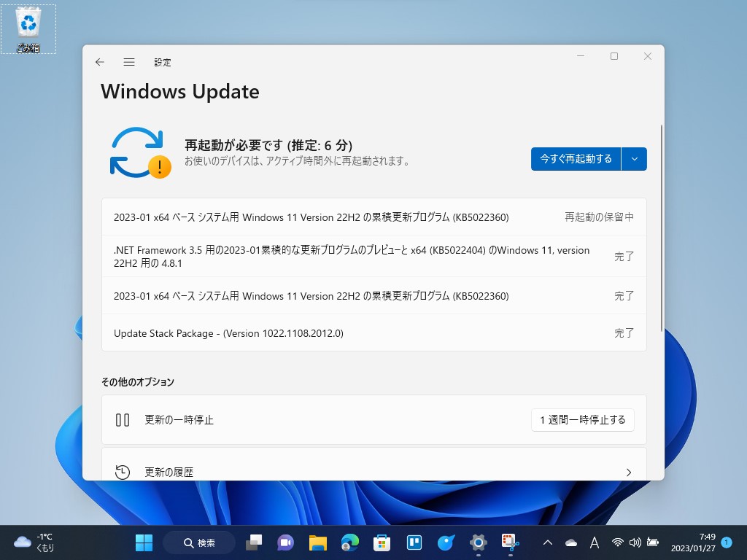Click the battery charging indicator
This screenshot has height=560, width=747.
(651, 542)
